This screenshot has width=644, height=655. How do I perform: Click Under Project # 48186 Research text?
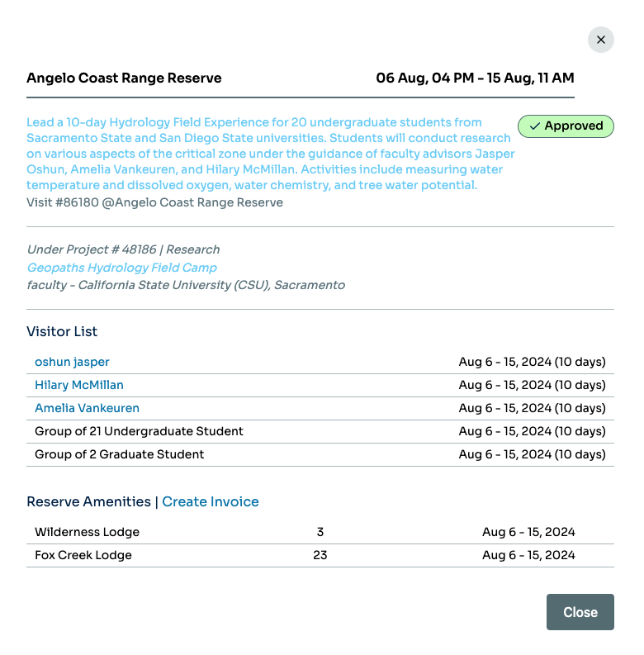pyautogui.click(x=123, y=249)
